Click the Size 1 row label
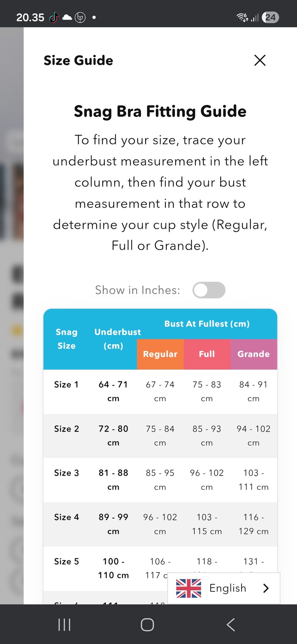 [67, 385]
